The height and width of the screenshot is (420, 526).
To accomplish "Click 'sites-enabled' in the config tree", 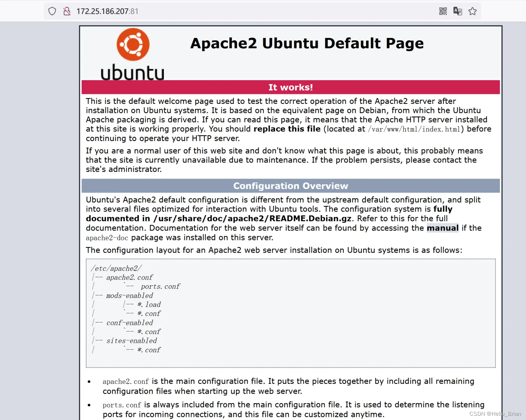I will [131, 341].
